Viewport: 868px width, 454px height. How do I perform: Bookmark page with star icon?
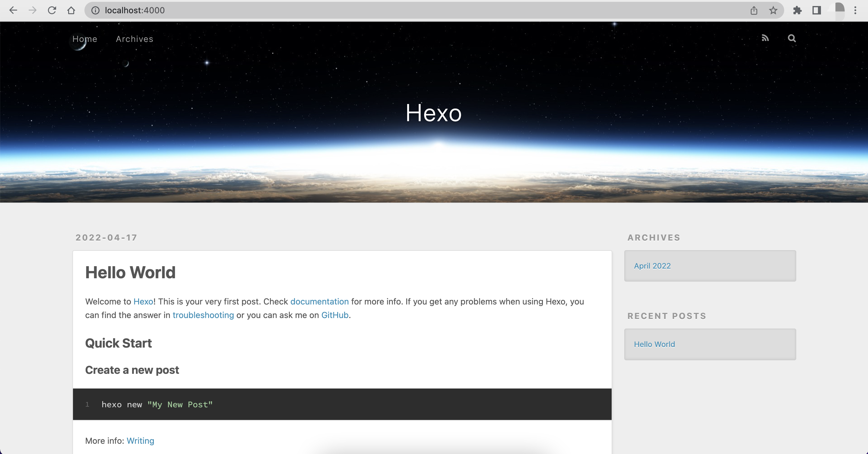coord(773,11)
